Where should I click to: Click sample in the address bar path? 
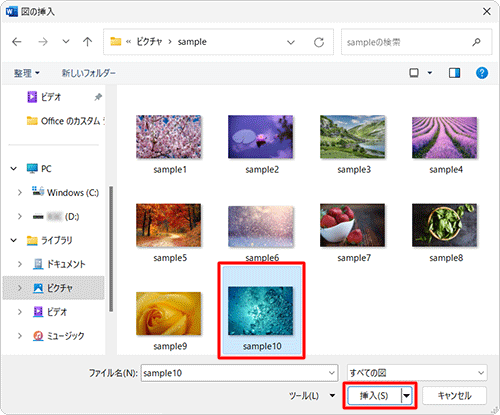click(192, 42)
